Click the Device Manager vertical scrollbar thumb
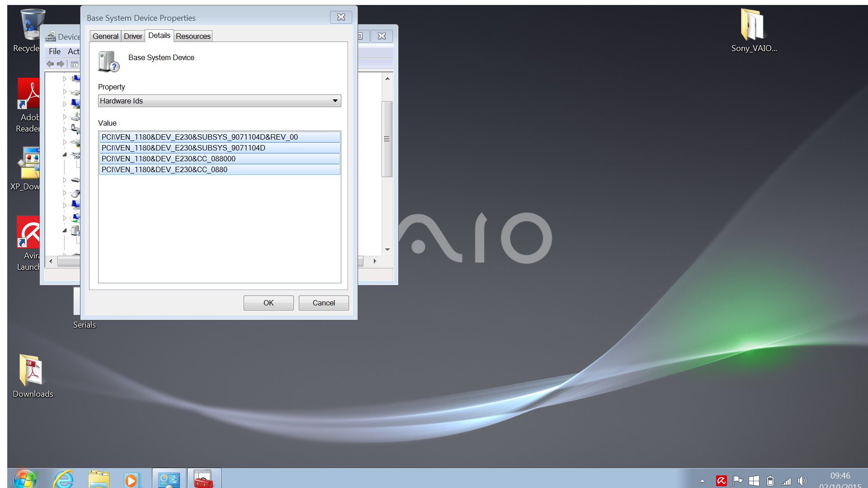The width and height of the screenshot is (868, 488). [x=387, y=139]
